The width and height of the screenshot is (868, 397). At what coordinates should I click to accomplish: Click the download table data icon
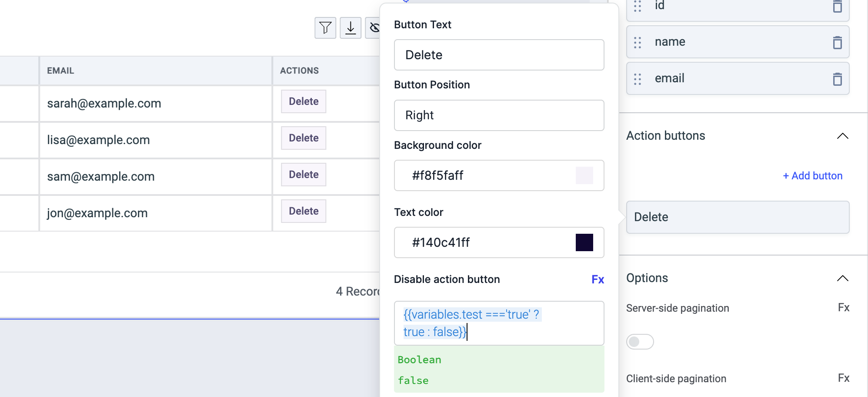[x=350, y=28]
